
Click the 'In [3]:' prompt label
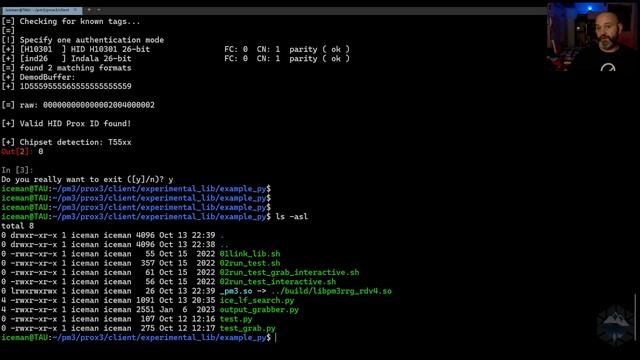[x=17, y=170]
